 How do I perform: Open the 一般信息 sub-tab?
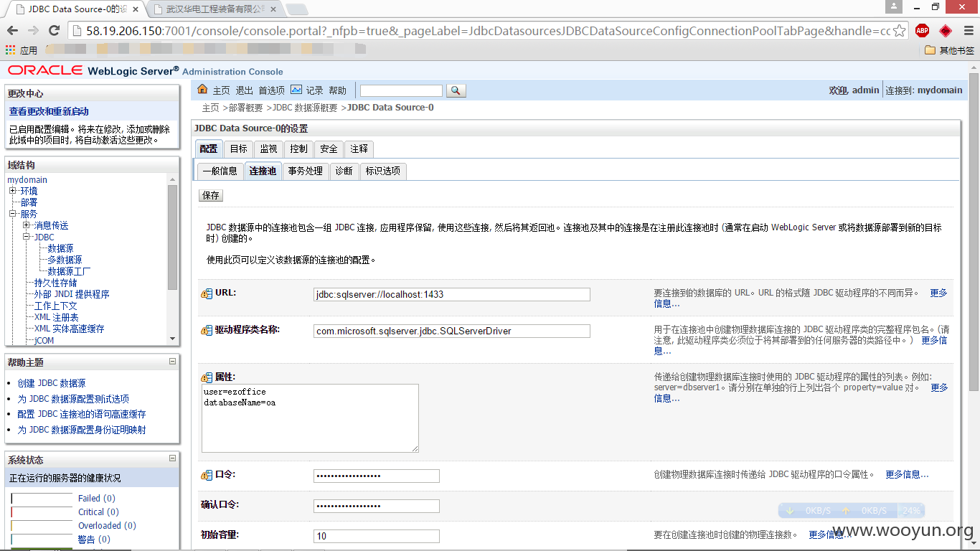pos(220,171)
